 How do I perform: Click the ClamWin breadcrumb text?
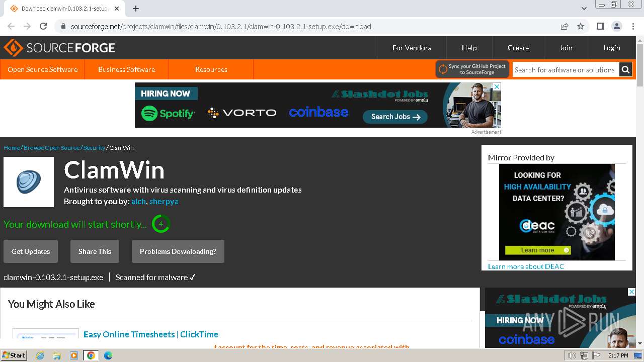pyautogui.click(x=121, y=148)
